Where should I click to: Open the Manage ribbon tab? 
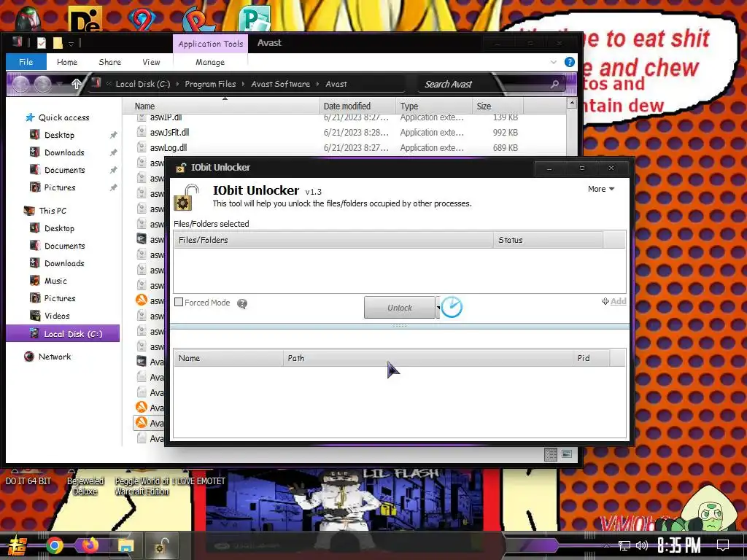tap(210, 62)
